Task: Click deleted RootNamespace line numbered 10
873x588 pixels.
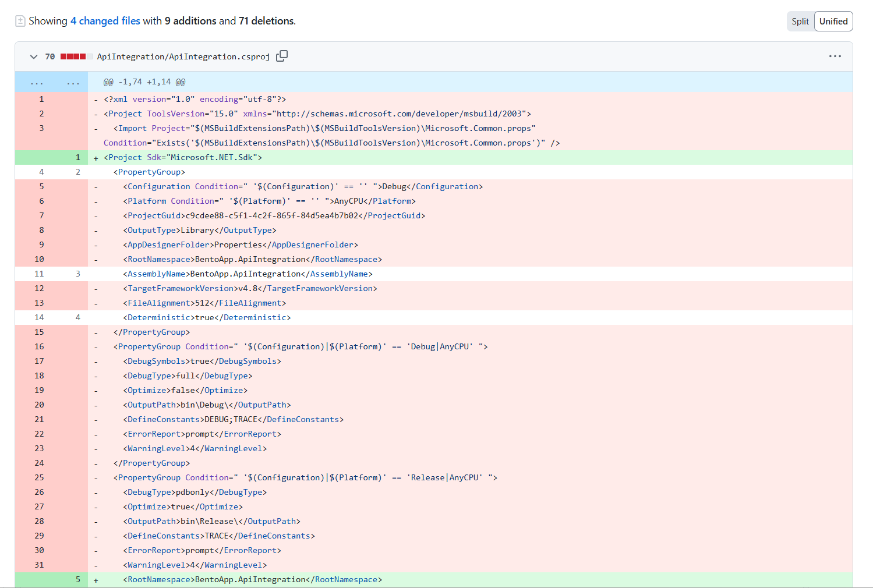Action: [x=470, y=259]
